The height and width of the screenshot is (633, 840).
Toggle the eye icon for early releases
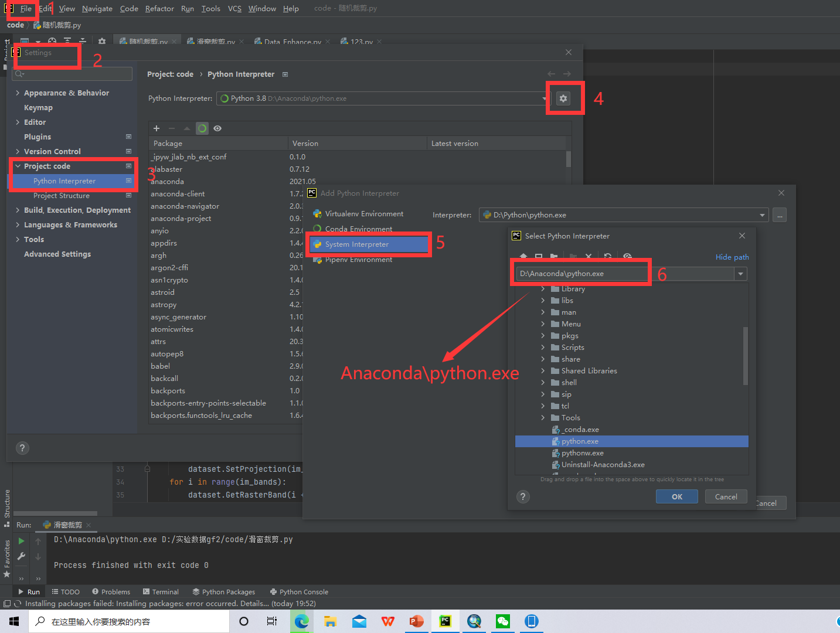[217, 128]
